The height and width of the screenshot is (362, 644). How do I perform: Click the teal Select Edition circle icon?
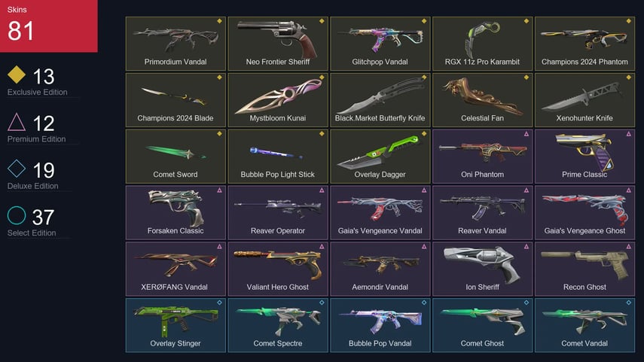pos(17,215)
